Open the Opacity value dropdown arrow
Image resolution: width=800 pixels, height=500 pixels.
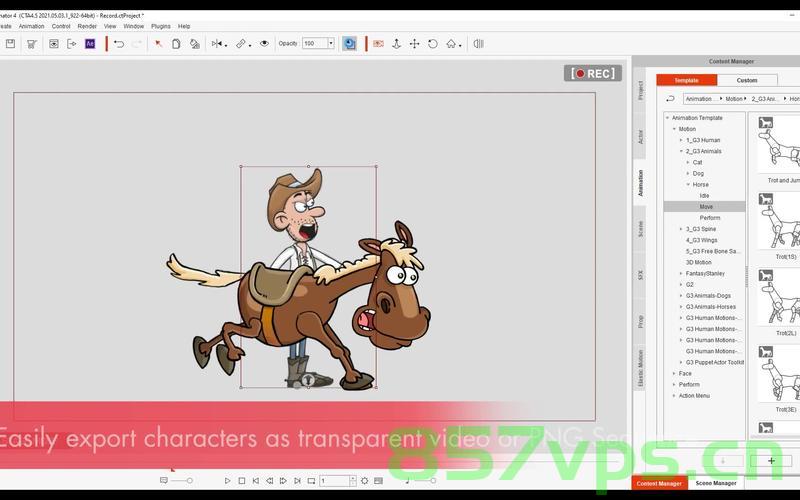[331, 43]
